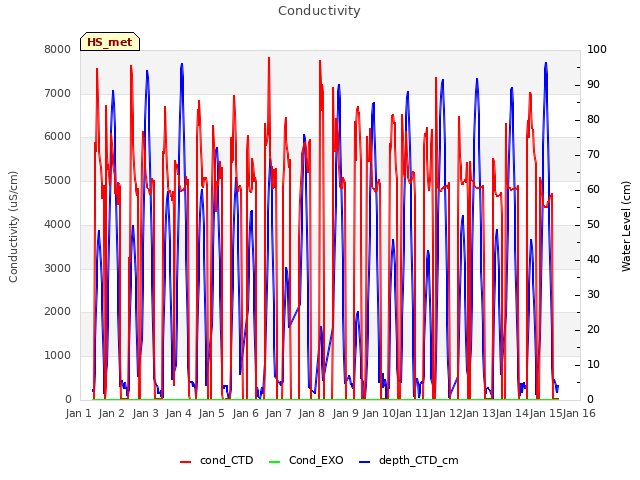
Task: Click the Jan 5 date label
Action: coord(211,413)
